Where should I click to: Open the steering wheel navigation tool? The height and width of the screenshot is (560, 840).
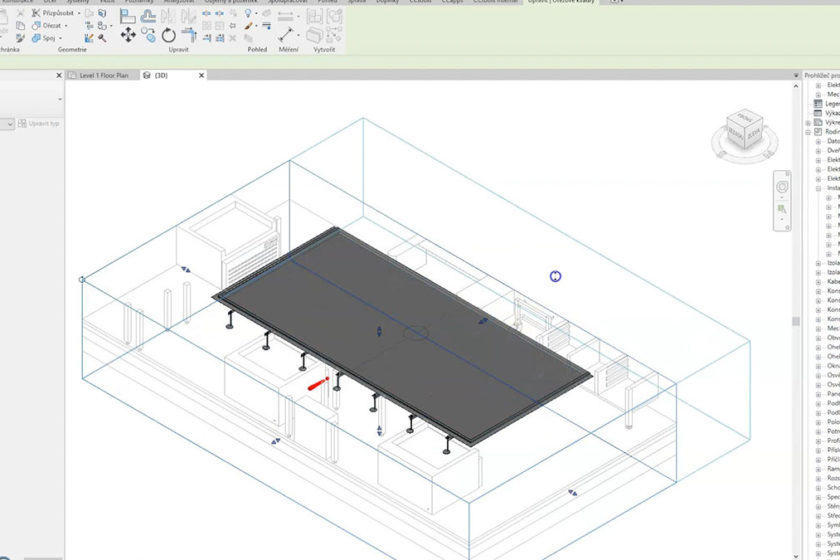point(783,187)
